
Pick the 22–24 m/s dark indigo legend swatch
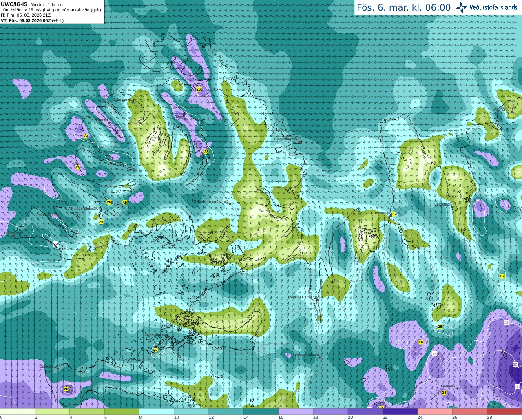[400, 411]
